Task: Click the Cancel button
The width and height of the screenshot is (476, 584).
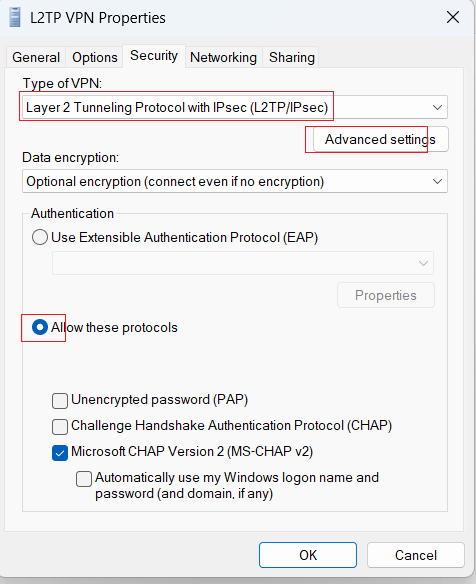Action: pos(416,555)
